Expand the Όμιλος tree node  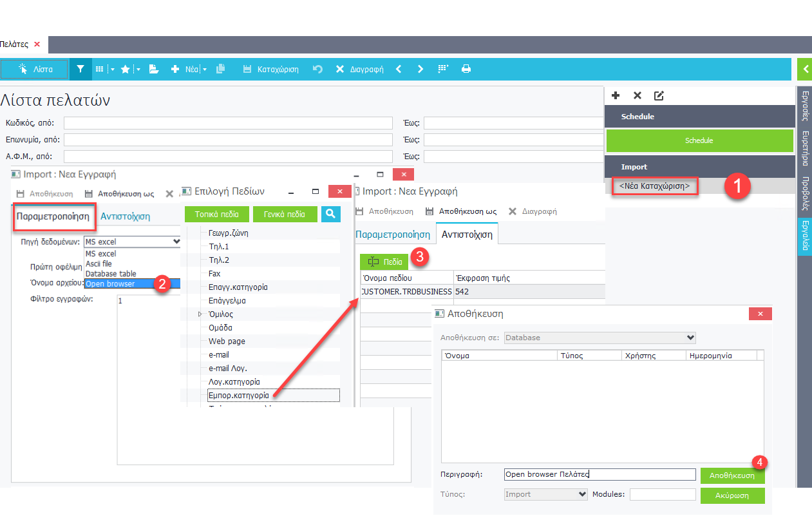(200, 314)
